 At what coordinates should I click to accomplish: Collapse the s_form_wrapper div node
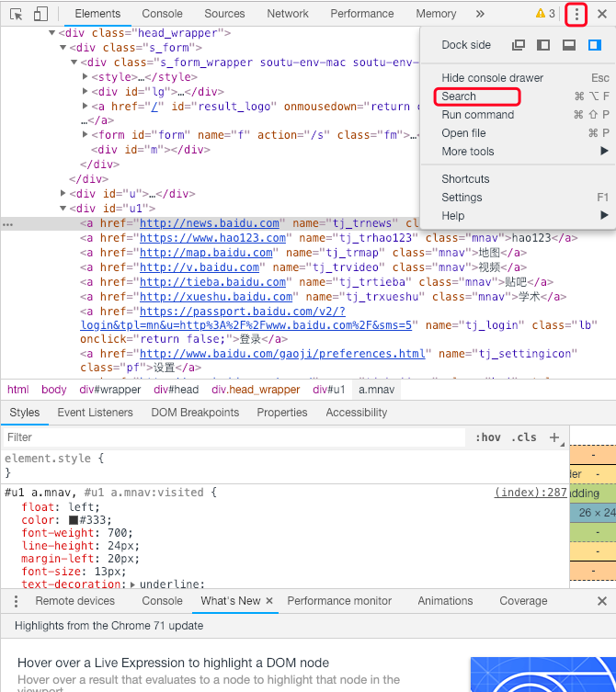[x=74, y=62]
